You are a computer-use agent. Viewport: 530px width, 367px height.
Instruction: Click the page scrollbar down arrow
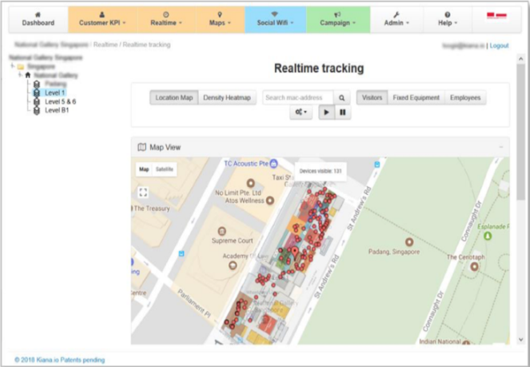pyautogui.click(x=521, y=340)
